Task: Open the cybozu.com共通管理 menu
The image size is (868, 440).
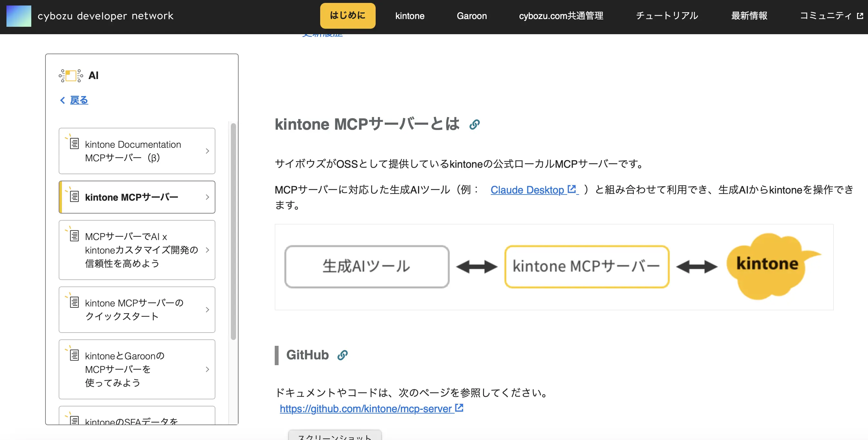Action: point(561,16)
